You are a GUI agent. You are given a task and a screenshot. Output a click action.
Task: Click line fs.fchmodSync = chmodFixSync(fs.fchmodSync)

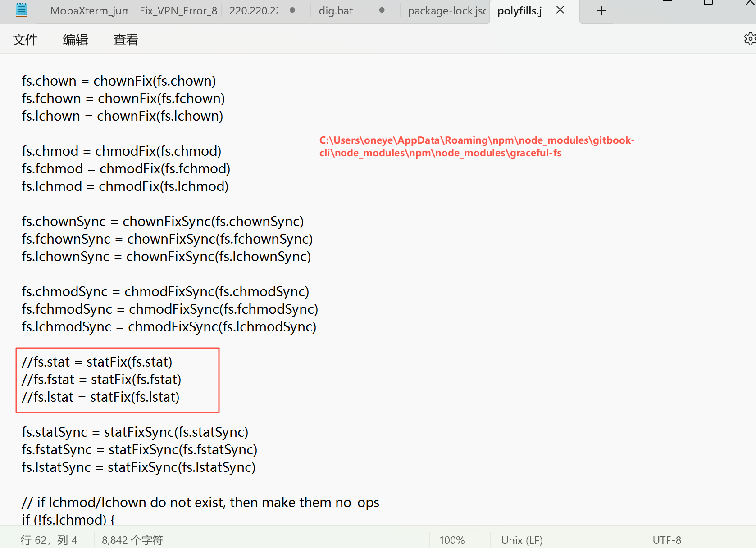coord(170,309)
